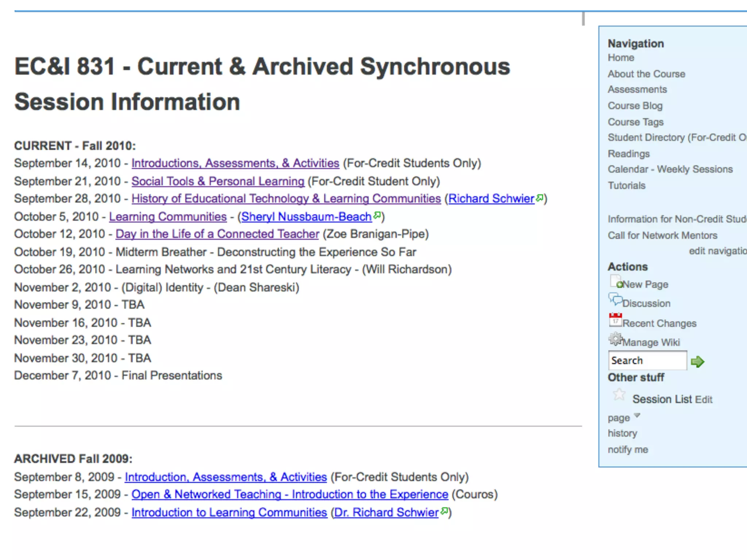Click external link icon after Sheryl Nussbaum-Beach
The image size is (747, 560).
[377, 215]
